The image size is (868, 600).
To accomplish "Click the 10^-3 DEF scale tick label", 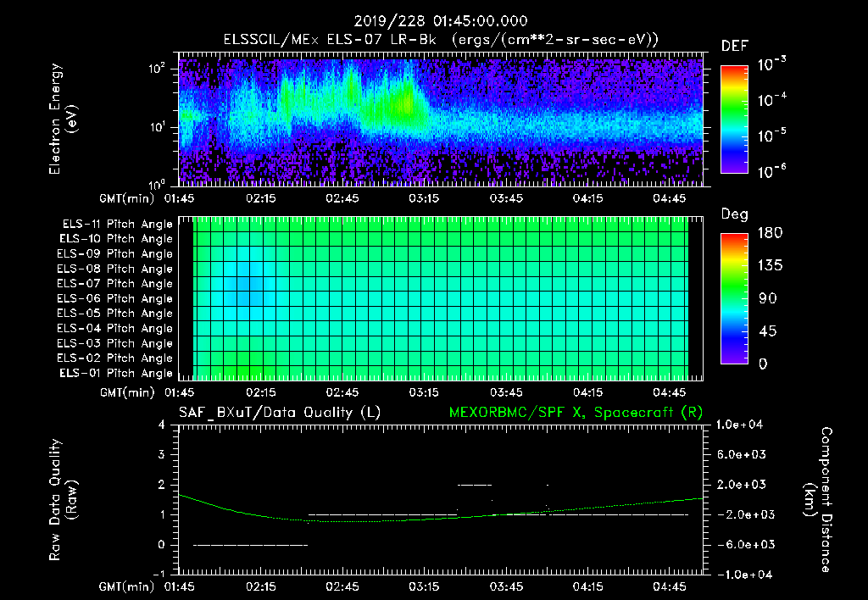I will [x=771, y=64].
